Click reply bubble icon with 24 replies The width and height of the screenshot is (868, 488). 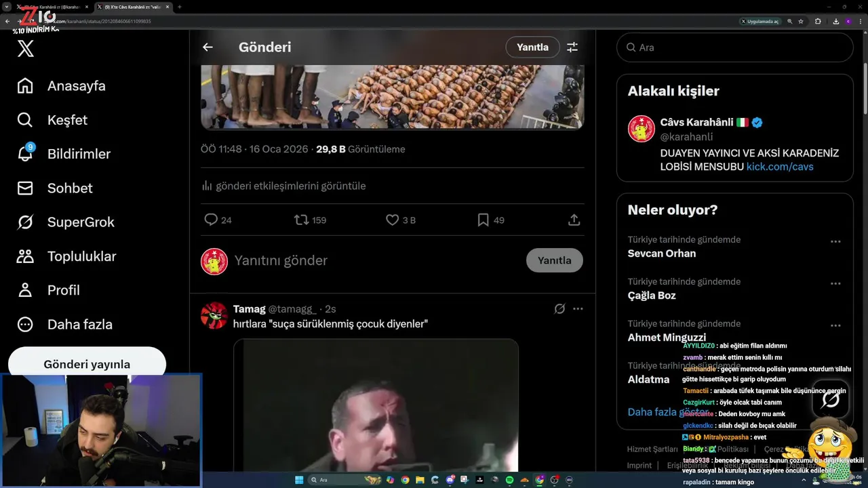(x=211, y=220)
